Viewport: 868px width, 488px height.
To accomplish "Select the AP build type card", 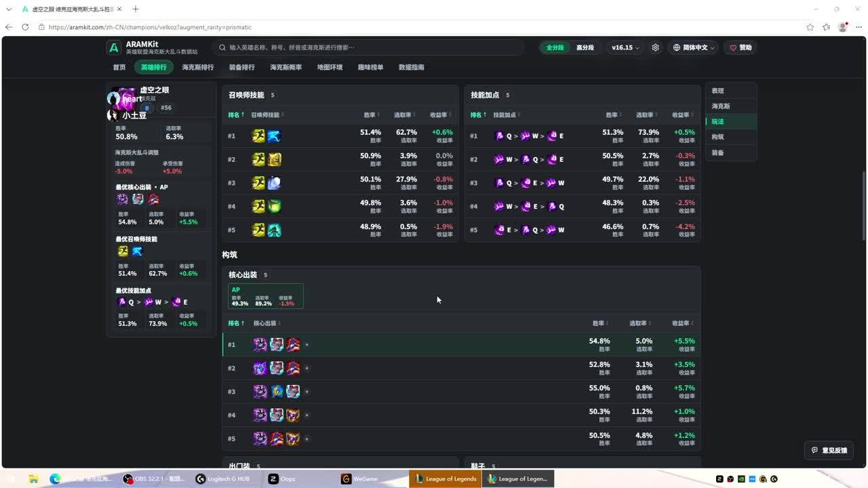I will click(266, 296).
